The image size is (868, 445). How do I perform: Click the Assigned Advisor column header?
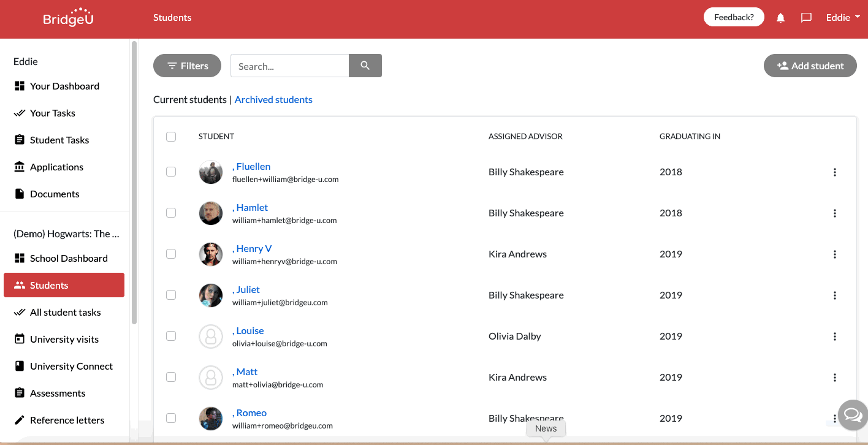525,136
